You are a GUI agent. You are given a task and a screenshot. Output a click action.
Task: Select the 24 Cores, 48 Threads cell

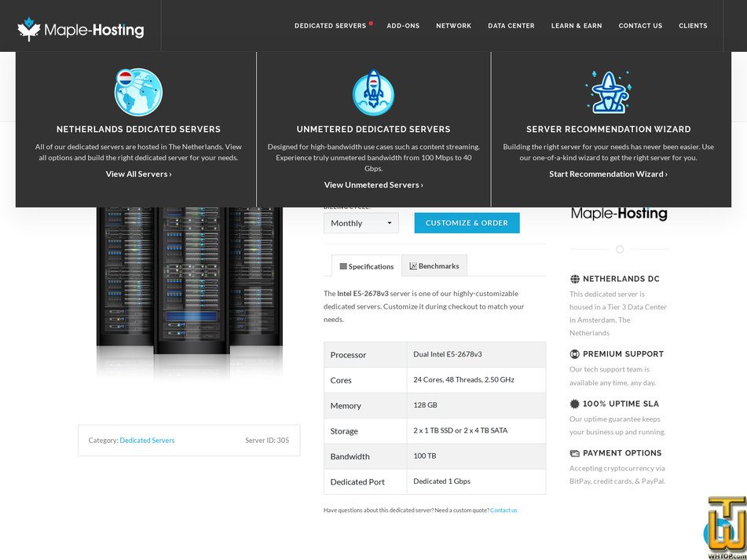click(x=477, y=380)
